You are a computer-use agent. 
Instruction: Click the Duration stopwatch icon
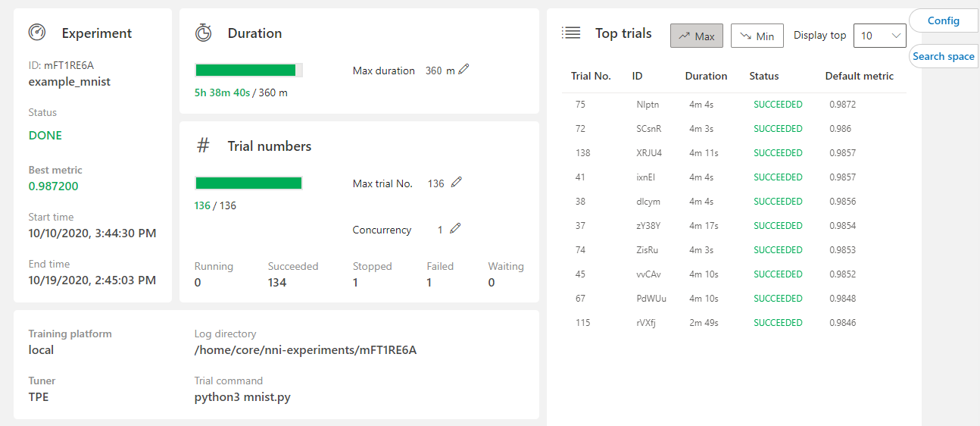pyautogui.click(x=203, y=33)
